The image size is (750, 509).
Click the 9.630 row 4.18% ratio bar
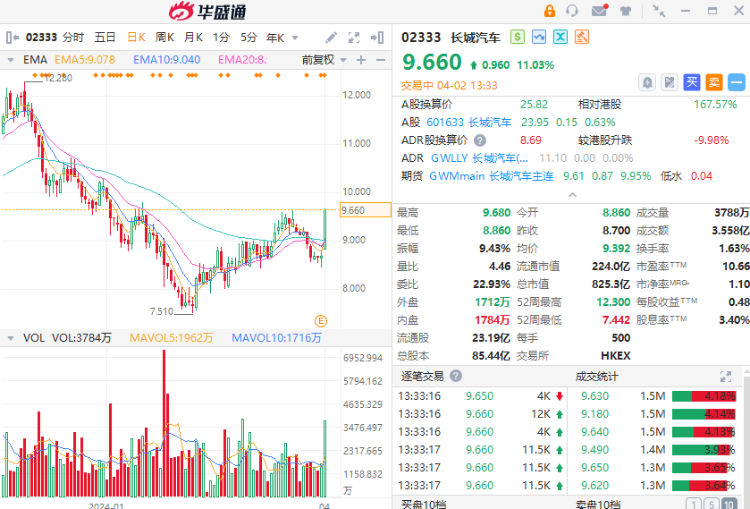point(704,396)
